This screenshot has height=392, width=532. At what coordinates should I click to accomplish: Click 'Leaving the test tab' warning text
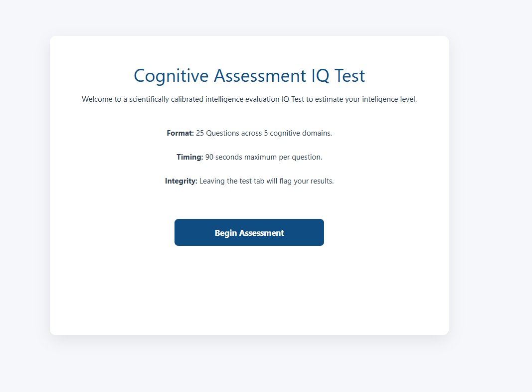[232, 181]
